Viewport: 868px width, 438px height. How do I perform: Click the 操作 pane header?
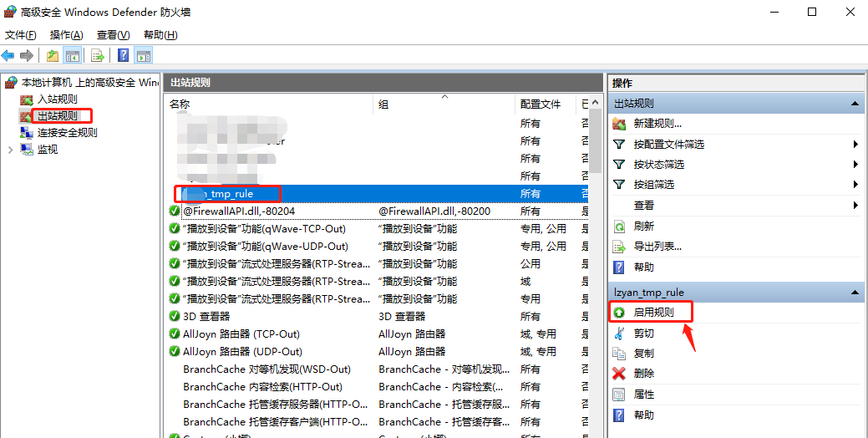736,83
